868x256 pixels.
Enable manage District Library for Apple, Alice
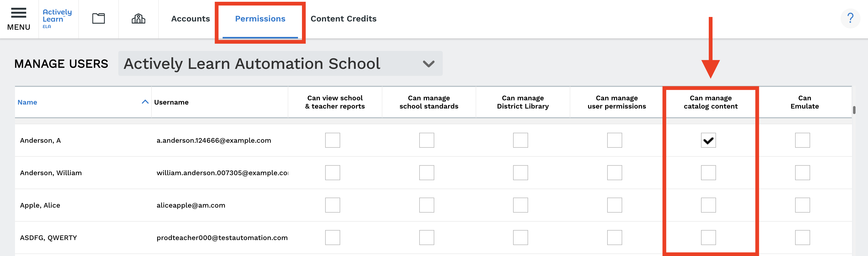click(521, 205)
